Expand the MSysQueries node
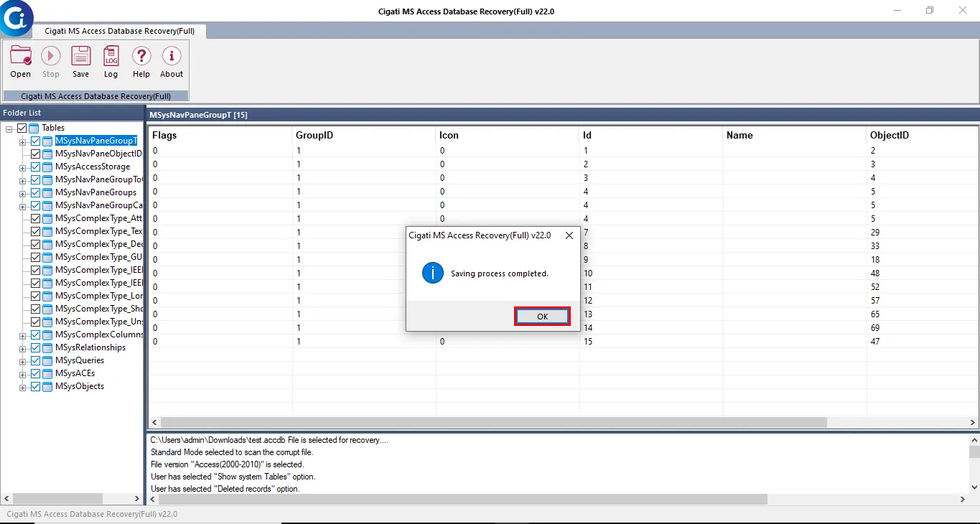The height and width of the screenshot is (524, 980). pos(23,361)
